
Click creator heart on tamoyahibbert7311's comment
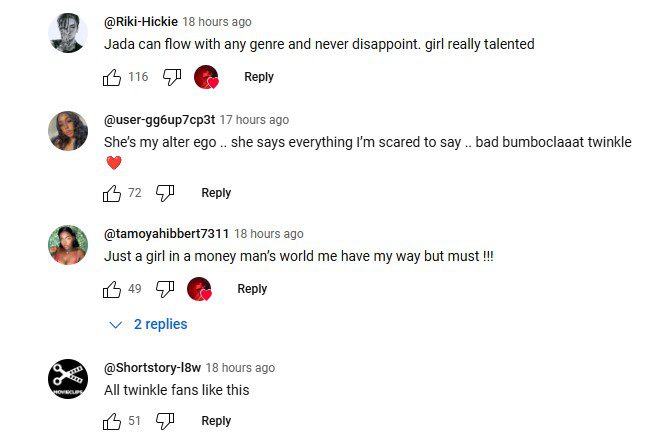coord(200,289)
